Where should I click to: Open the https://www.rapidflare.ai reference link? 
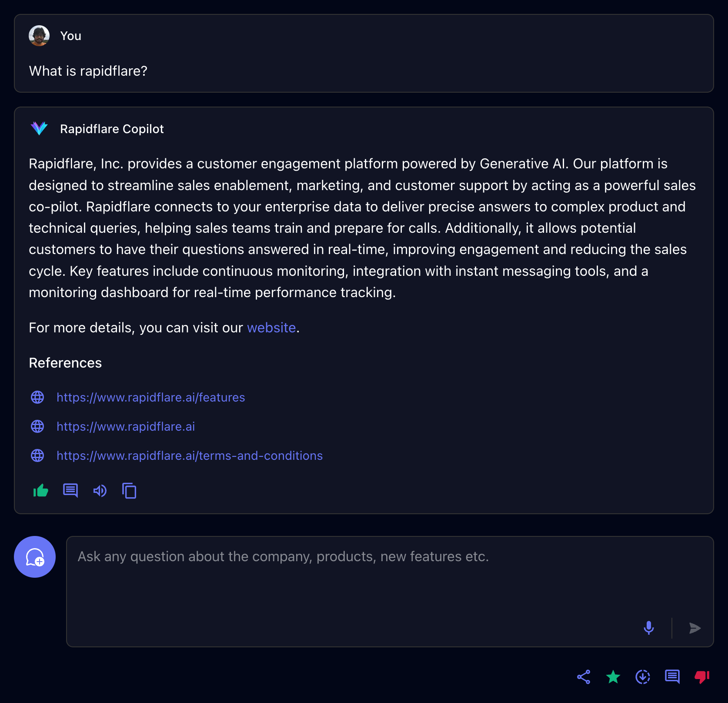126,426
